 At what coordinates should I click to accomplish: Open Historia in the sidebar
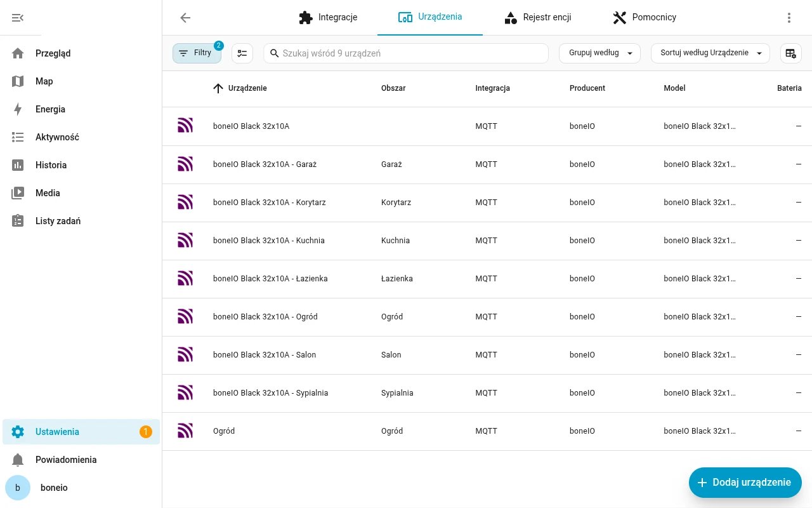coord(81,165)
